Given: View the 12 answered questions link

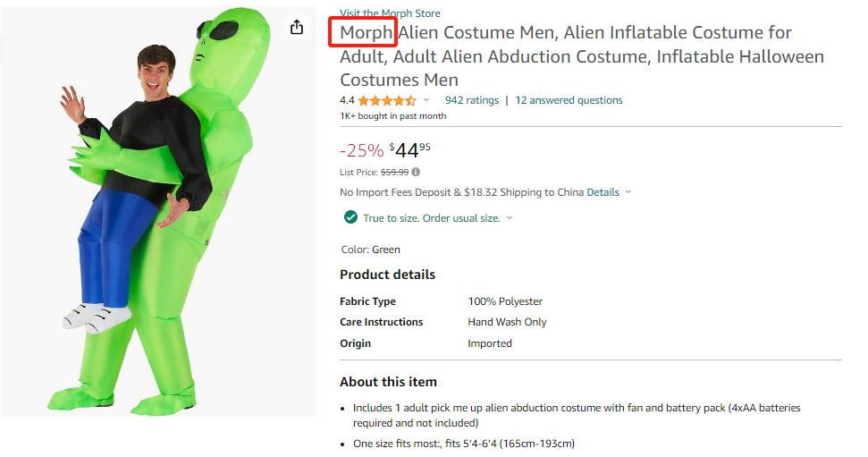Looking at the screenshot, I should click(x=569, y=100).
